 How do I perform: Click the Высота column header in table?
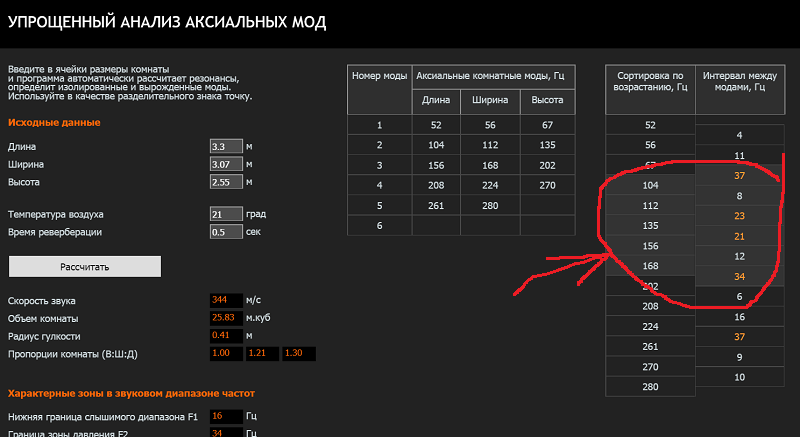pyautogui.click(x=547, y=101)
